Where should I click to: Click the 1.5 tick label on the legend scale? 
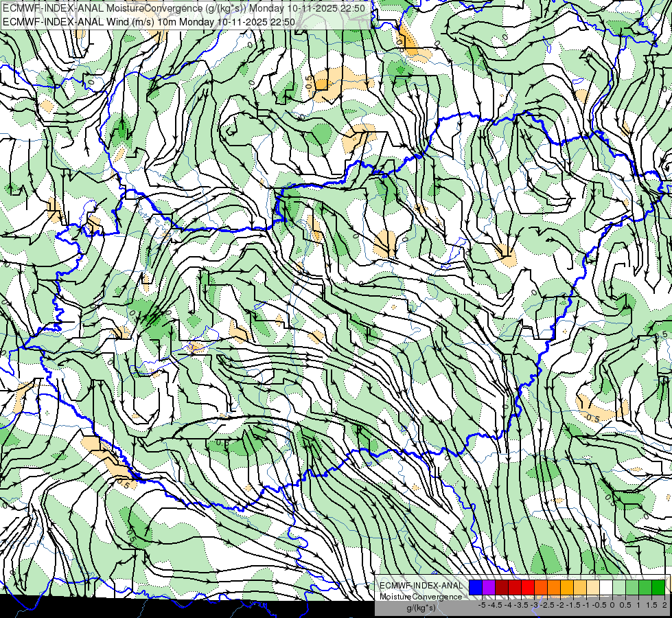pos(651,605)
